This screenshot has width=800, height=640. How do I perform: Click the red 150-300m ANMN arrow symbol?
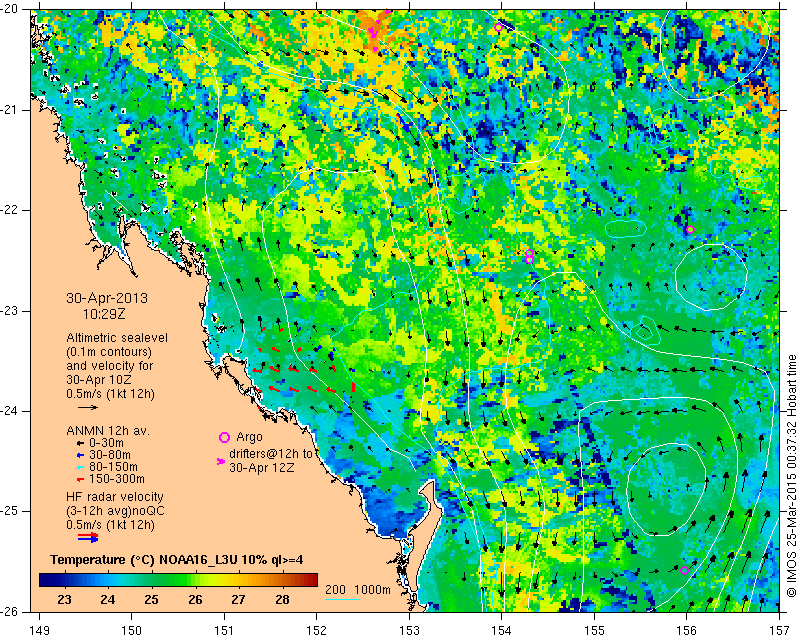click(x=80, y=479)
